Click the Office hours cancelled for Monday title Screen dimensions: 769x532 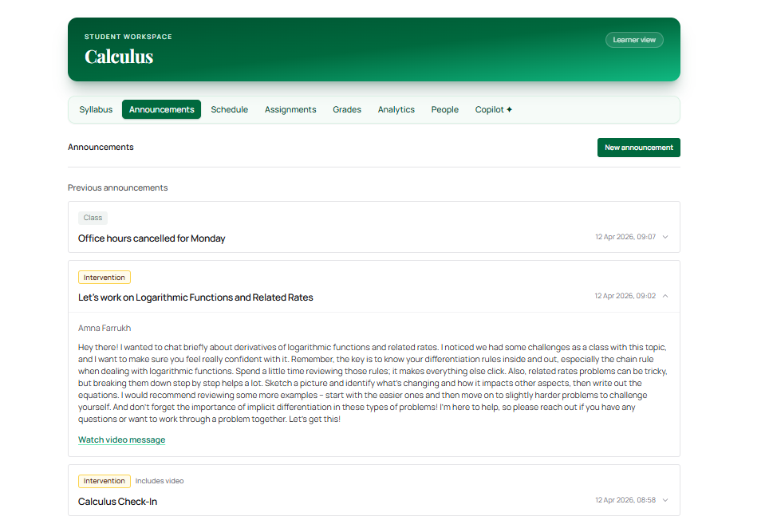[x=152, y=238]
